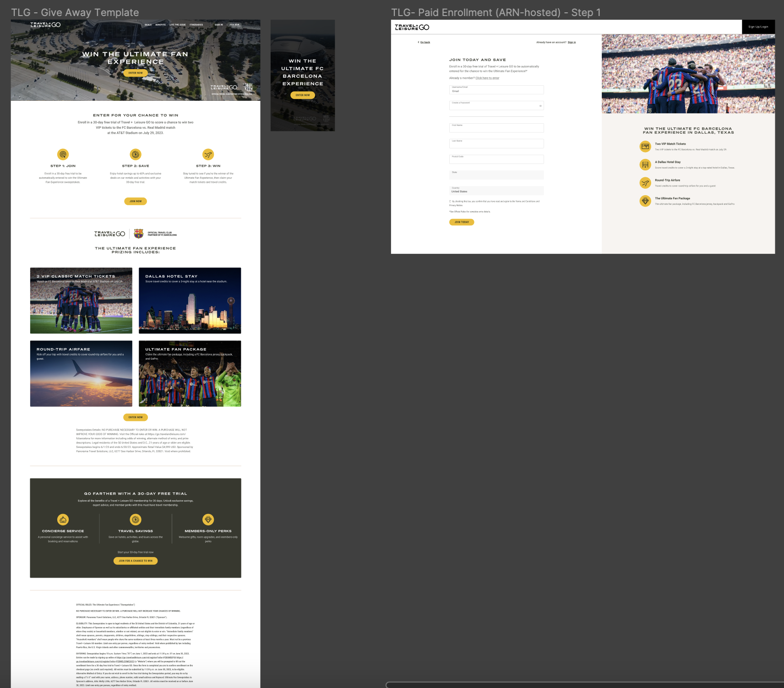The width and height of the screenshot is (784, 688).
Task: Open the Country dropdown showing United States
Action: click(496, 190)
